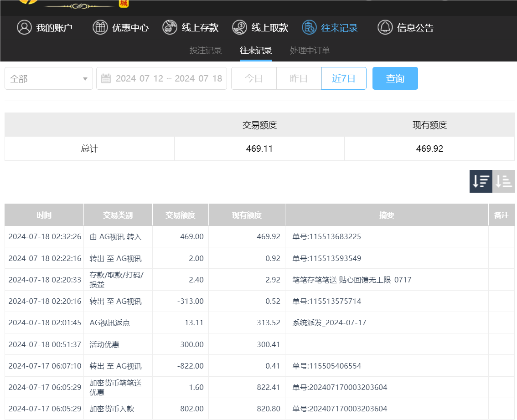Viewport: 517px width, 420px height.
Task: Click the descending sort icon
Action: point(481,181)
